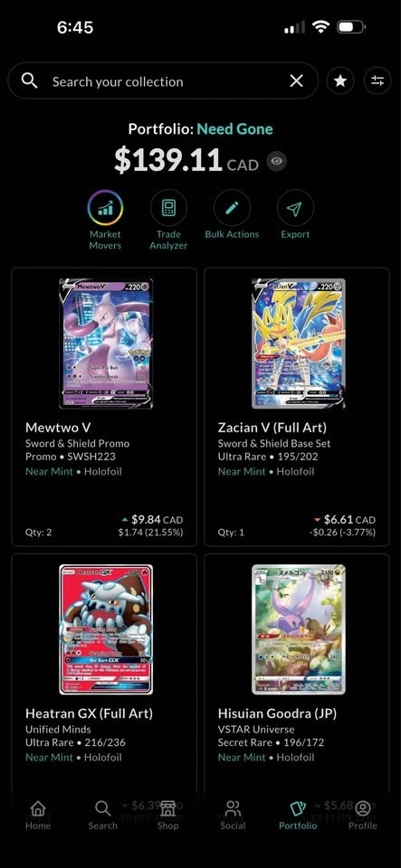Toggle portfolio value visibility eye icon
Viewport: 401px width, 868px height.
277,162
